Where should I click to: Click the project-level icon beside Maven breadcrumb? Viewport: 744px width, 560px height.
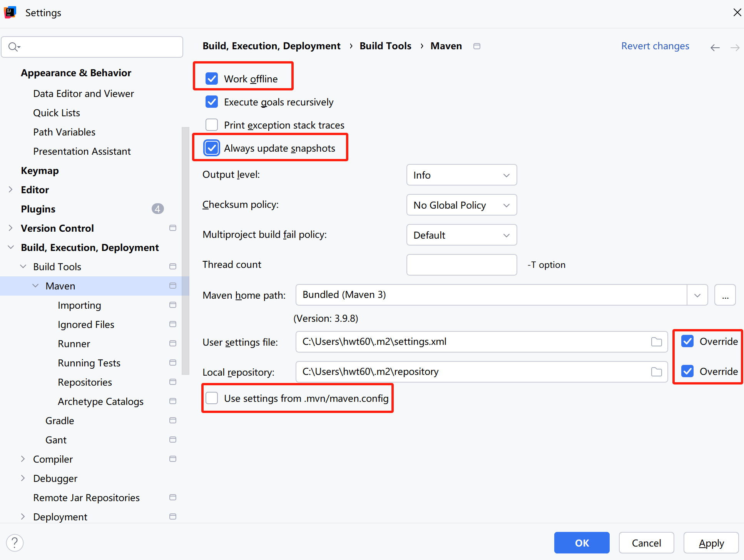pyautogui.click(x=477, y=46)
